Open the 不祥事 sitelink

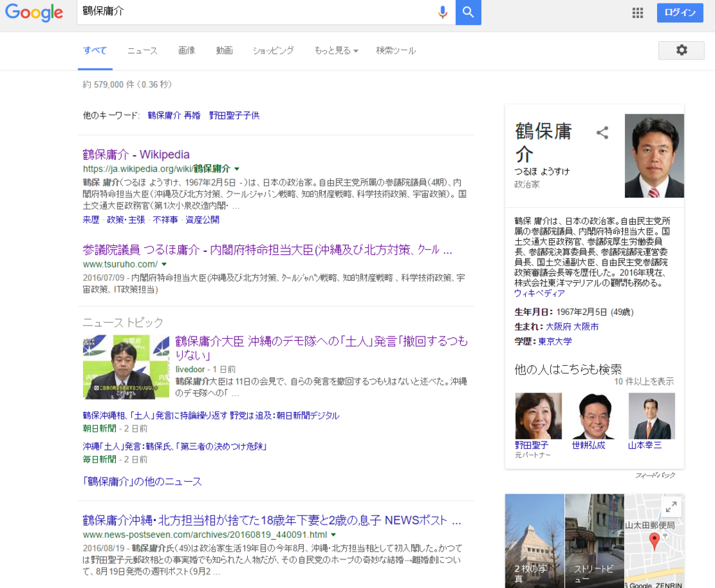pyautogui.click(x=165, y=220)
